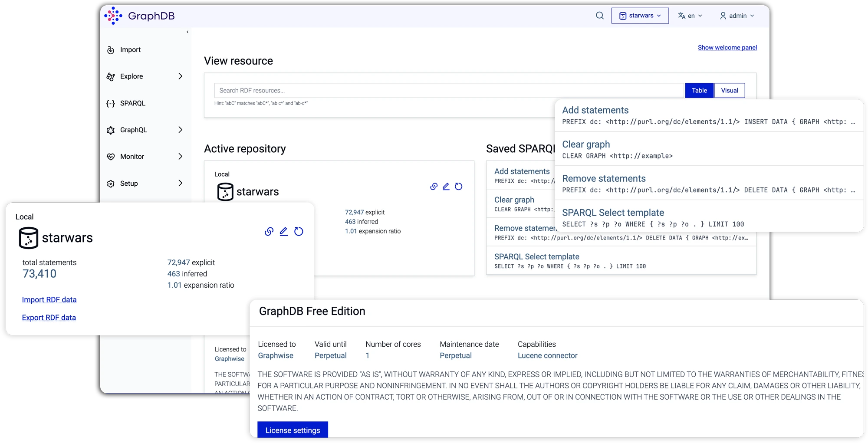Click Import RDF data link
Screen dimensions: 868x443
coord(49,300)
